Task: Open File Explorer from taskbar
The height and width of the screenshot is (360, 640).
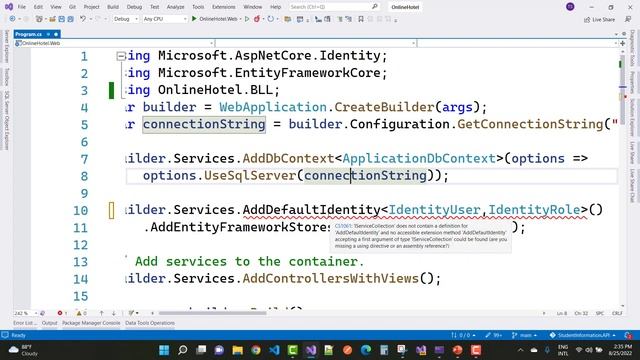Action: pyautogui.click(x=238, y=350)
